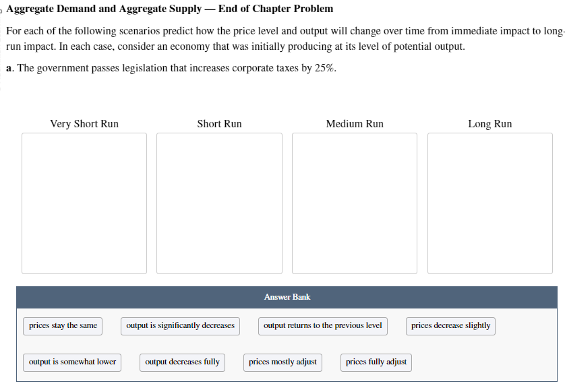Viewport: 565px width, 392px height.
Task: Select the "prices stay the same" answer tile
Action: point(63,326)
